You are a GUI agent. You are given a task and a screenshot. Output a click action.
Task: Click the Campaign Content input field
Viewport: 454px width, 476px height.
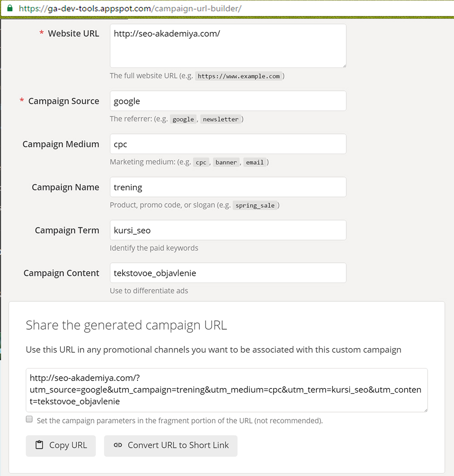click(228, 273)
